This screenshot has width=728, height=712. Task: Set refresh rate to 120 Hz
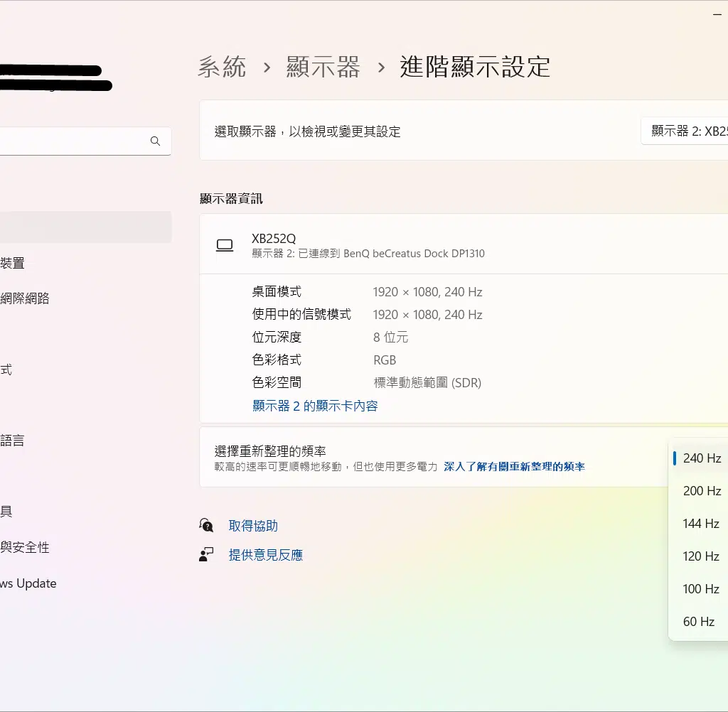coord(701,556)
